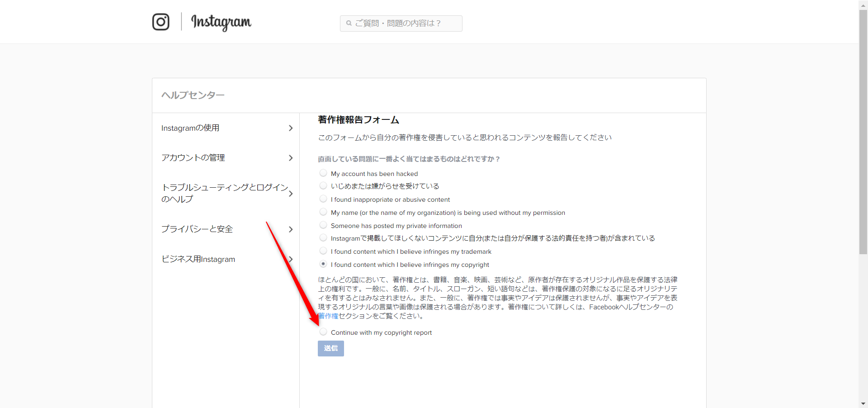Click the 著作権報告フォーム title text
The height and width of the screenshot is (408, 868).
[359, 120]
